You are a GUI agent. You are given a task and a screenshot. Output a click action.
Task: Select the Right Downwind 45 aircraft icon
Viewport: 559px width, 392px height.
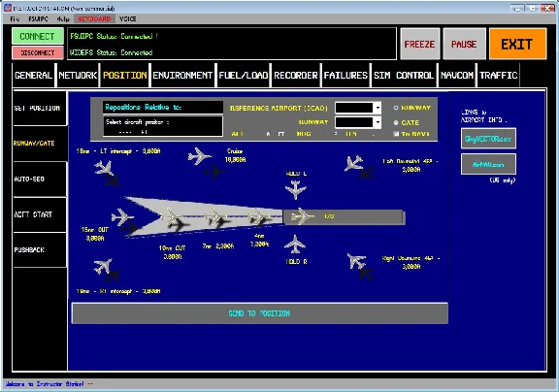click(x=356, y=261)
